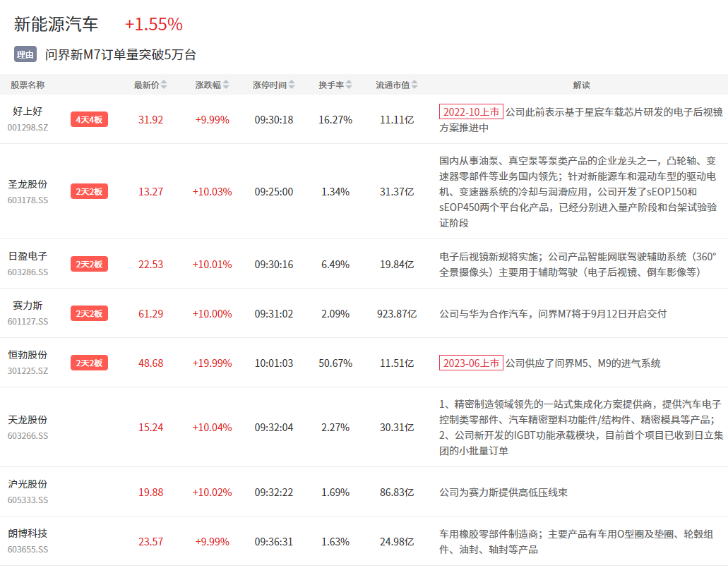Viewport: 728px width, 568px height.
Task: Click stock code 001298.SZ
Action: (28, 128)
